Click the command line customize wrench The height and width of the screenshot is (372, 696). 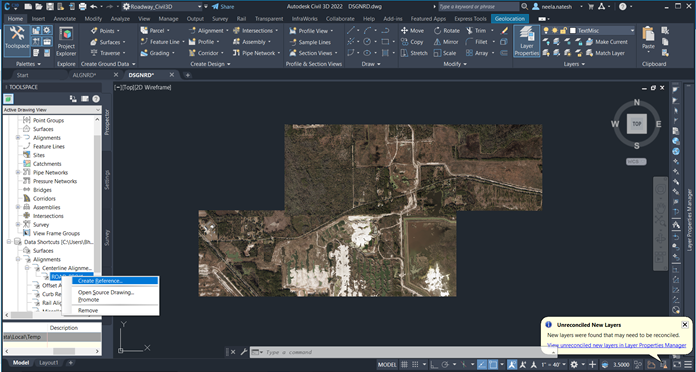click(243, 352)
